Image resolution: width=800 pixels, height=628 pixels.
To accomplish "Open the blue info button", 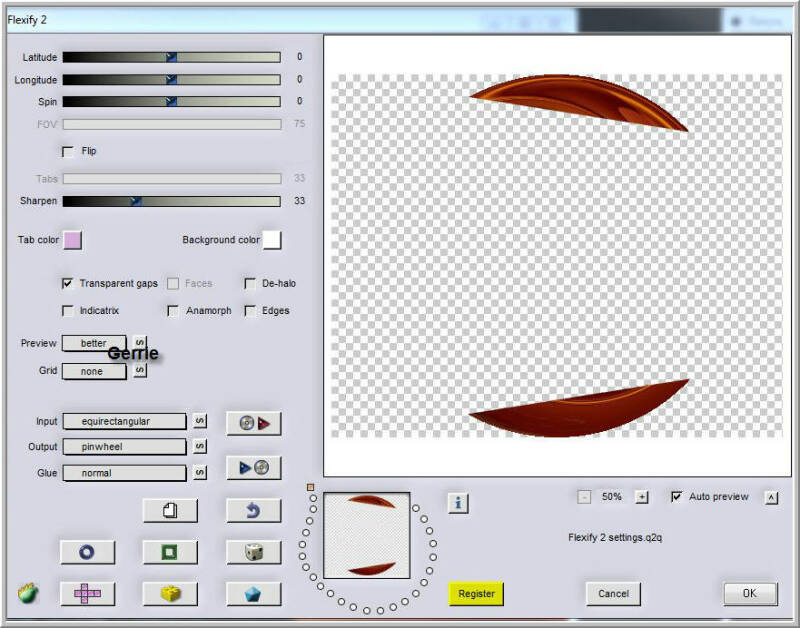I will pos(458,503).
